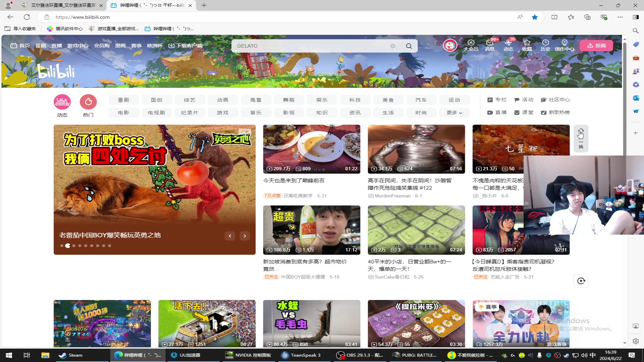Viewport: 644px width, 362px height.
Task: Click the search magnifier in bilibili search box
Action: (x=409, y=46)
